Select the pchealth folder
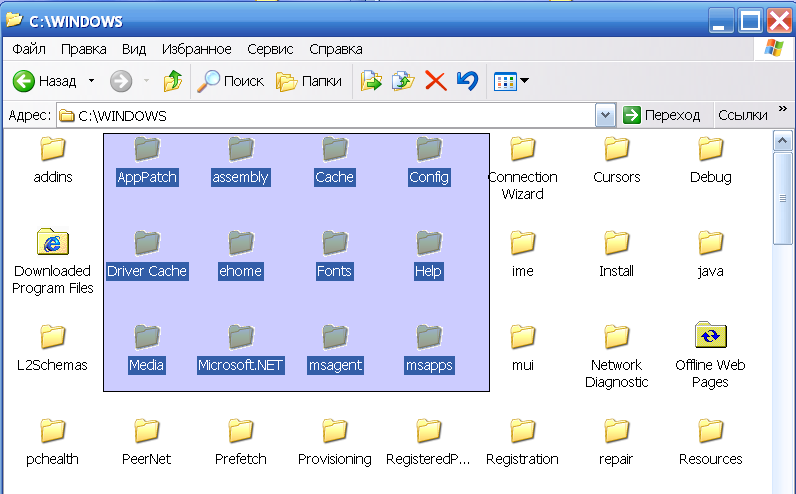796x494 pixels. coord(53,443)
